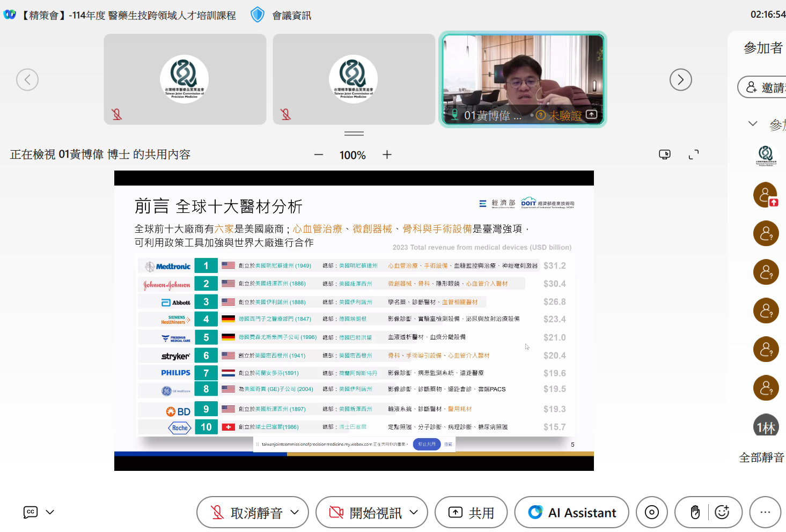Click the meeting timer 02:16:54
The height and width of the screenshot is (532, 786).
click(768, 14)
